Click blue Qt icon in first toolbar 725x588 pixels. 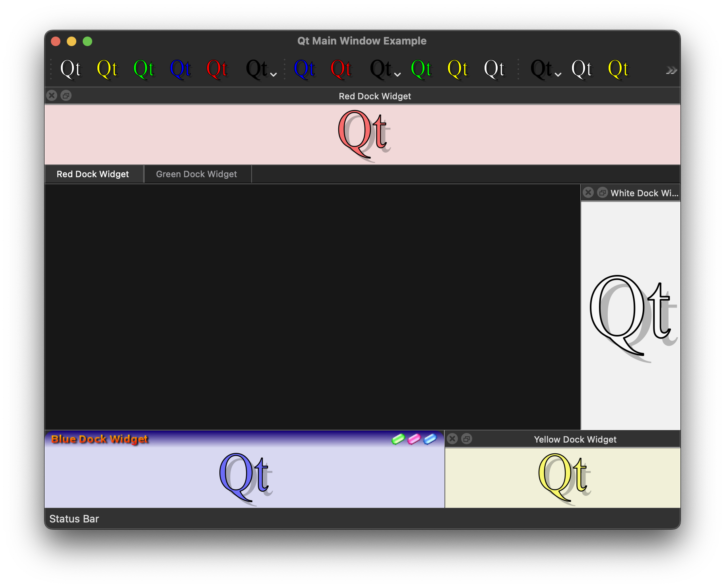point(180,69)
